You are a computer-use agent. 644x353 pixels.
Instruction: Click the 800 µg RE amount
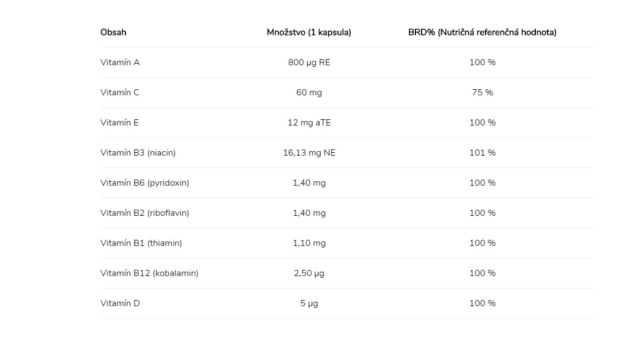[309, 62]
